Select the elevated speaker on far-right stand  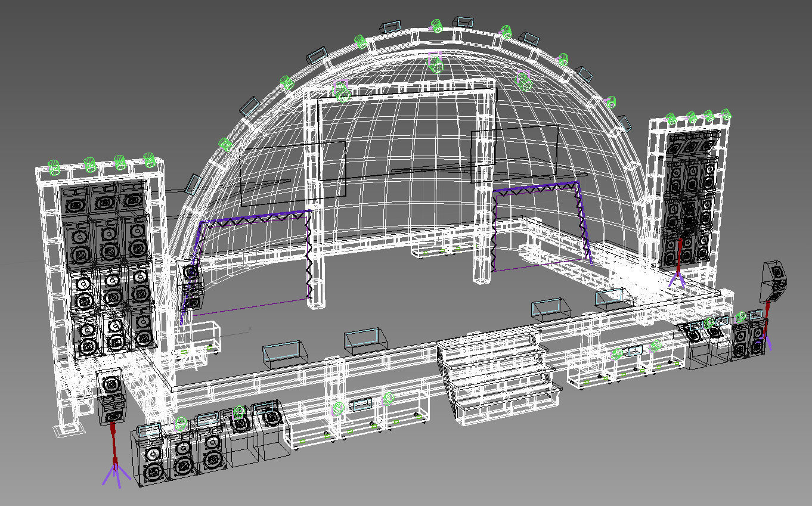[774, 281]
